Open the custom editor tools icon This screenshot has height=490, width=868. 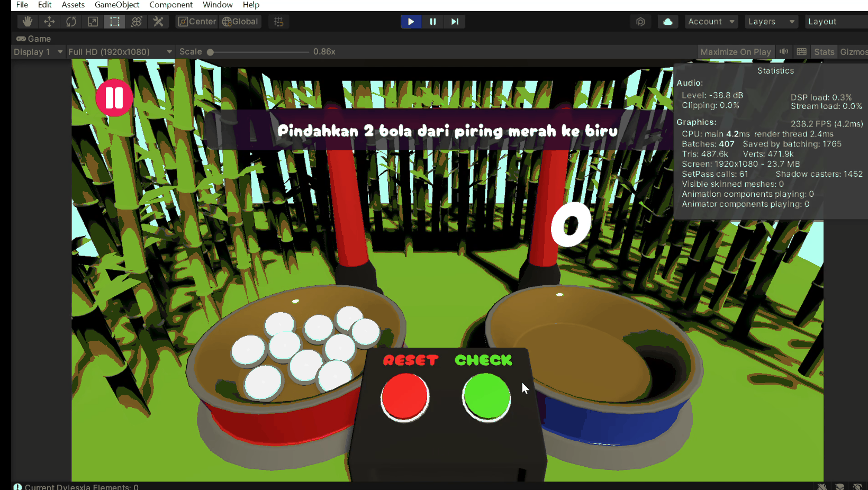click(x=158, y=22)
